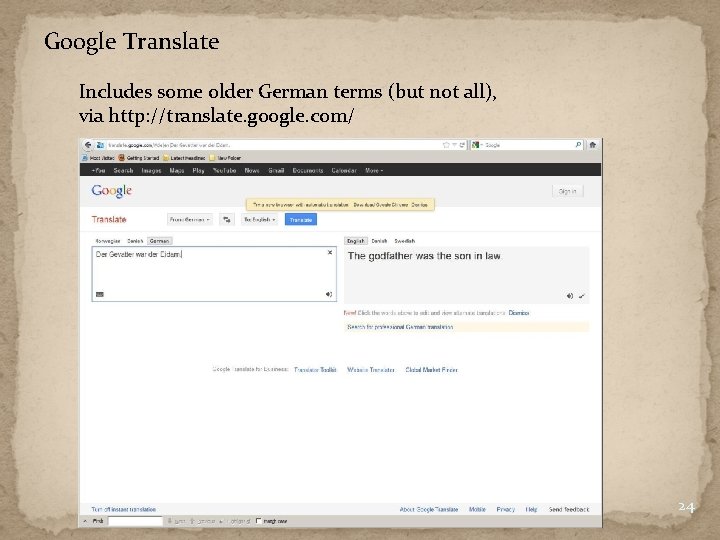Click the Send feedback link
The width and height of the screenshot is (720, 540).
(x=568, y=509)
